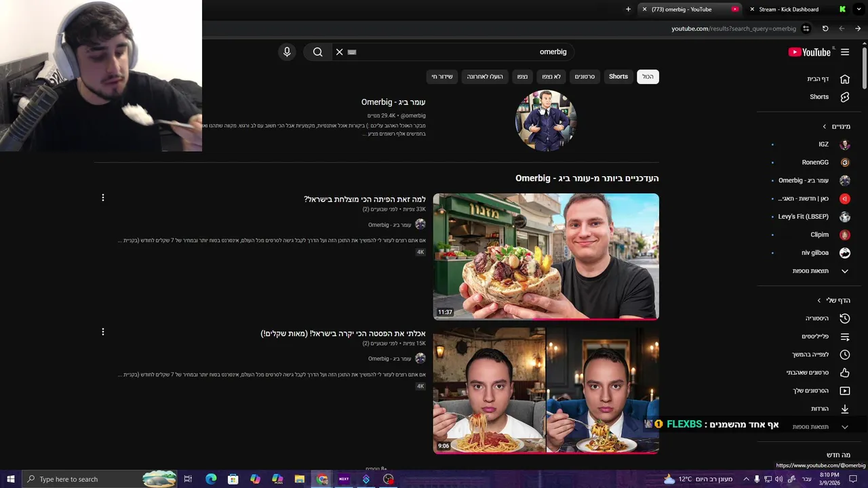This screenshot has height=488, width=868.
Task: Open the home page item דף הבית
Action: (829, 79)
